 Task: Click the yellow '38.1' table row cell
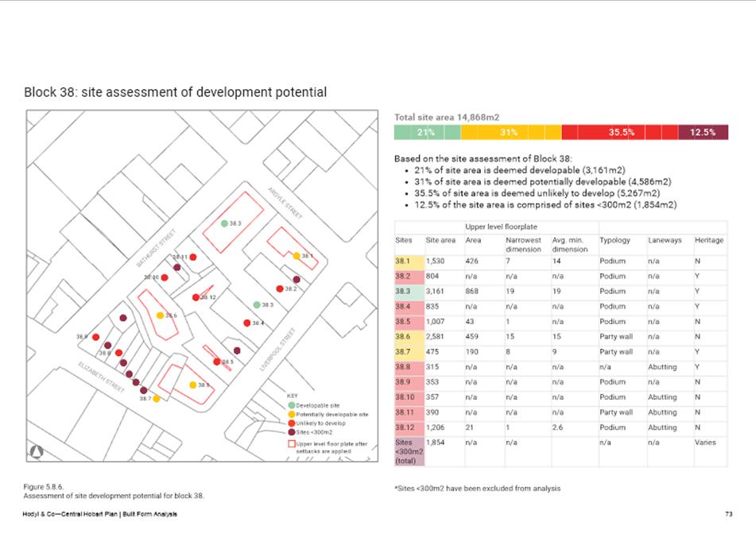(409, 261)
